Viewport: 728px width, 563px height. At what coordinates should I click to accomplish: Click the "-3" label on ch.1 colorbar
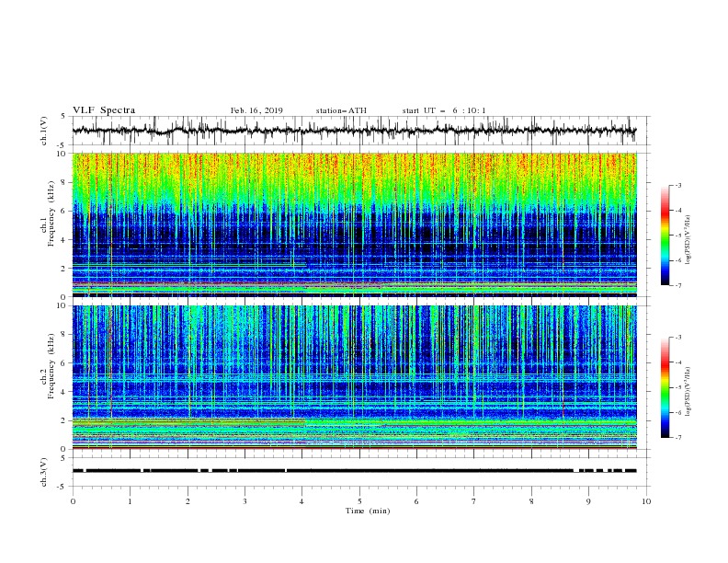(x=677, y=185)
